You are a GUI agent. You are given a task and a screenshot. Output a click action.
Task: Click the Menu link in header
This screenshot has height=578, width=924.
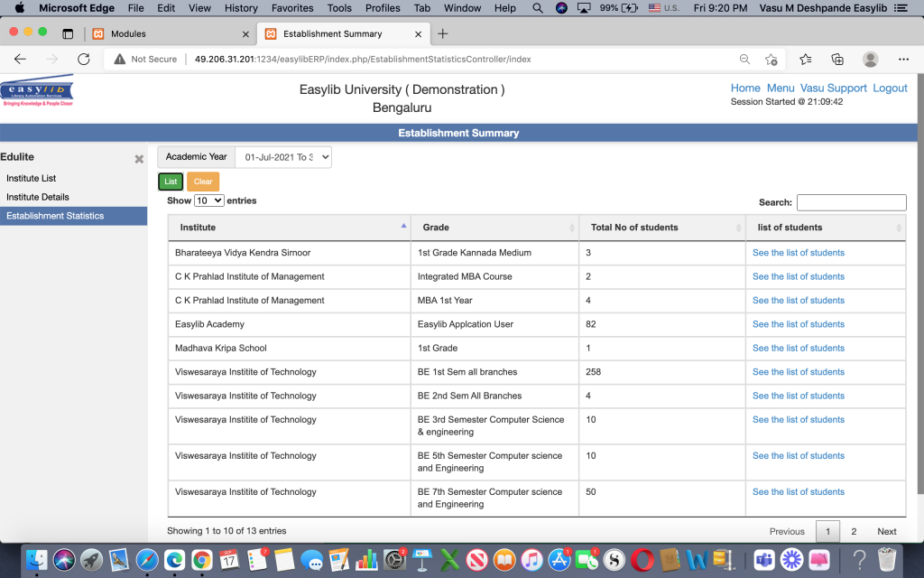click(x=781, y=88)
